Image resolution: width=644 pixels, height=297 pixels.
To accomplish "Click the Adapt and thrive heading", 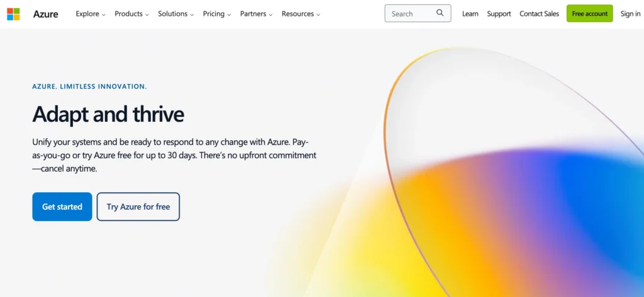I will (108, 114).
